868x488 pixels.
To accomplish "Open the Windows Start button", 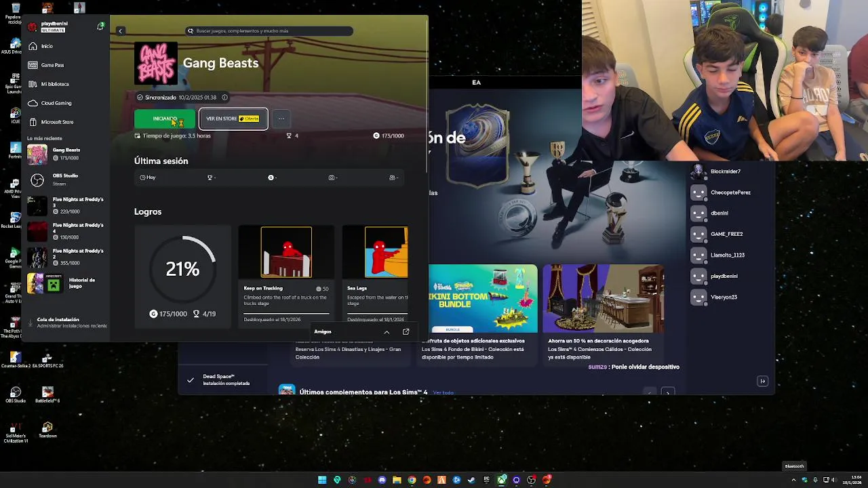I will [322, 480].
